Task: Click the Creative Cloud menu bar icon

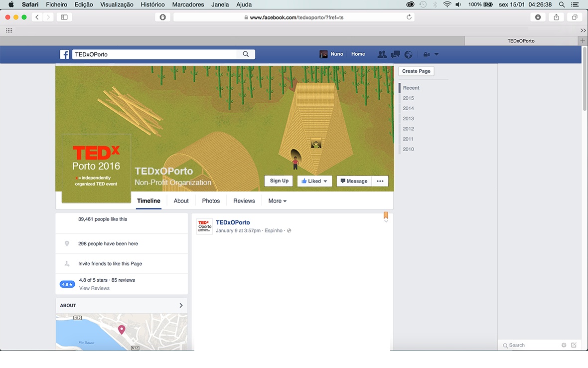Action: (410, 4)
